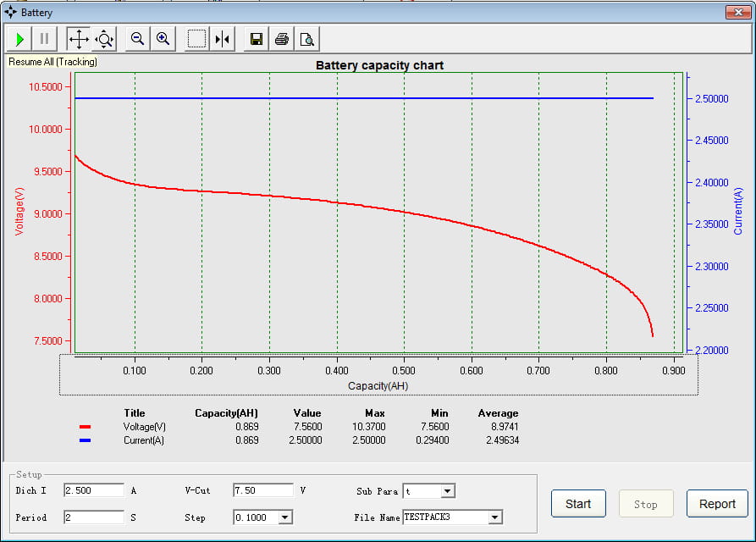Click the Current Min value 0.29400

[433, 440]
